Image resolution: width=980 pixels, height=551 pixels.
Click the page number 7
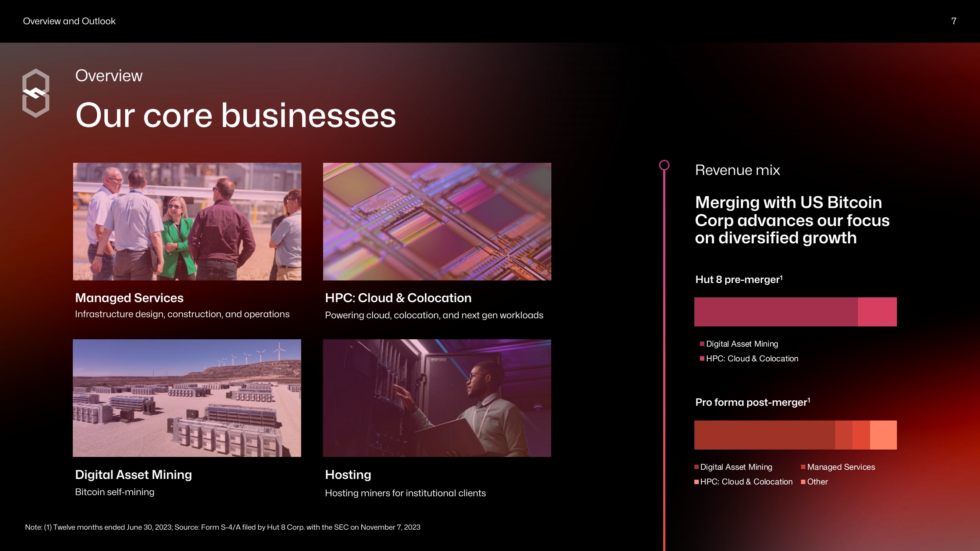[954, 21]
